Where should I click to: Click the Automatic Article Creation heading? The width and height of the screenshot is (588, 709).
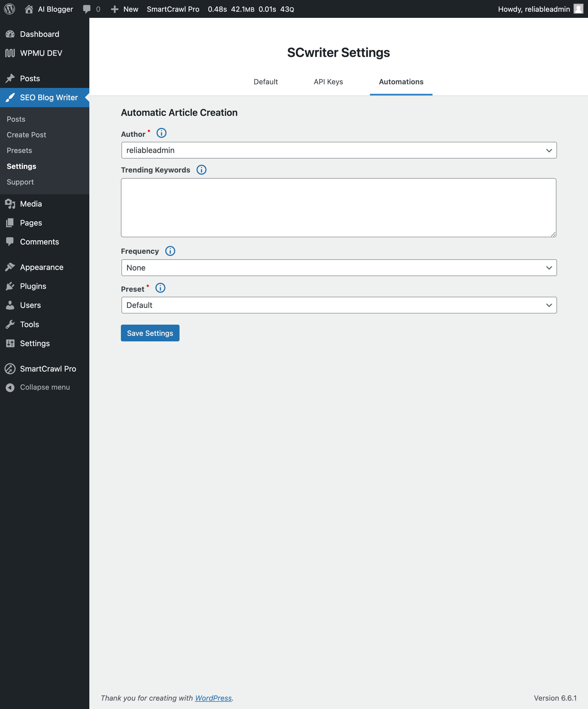(179, 112)
